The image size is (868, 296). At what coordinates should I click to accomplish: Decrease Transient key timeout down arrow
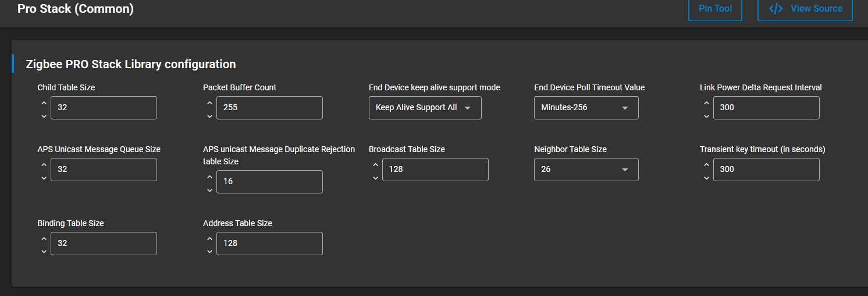pos(706,178)
